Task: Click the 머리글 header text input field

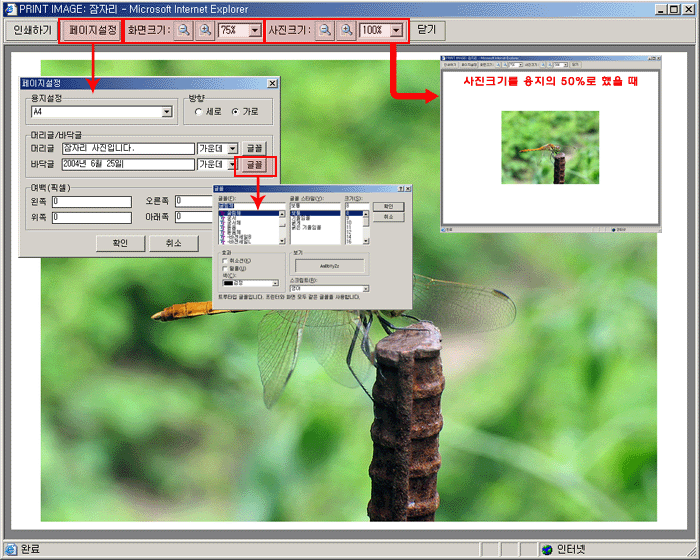Action: click(127, 148)
